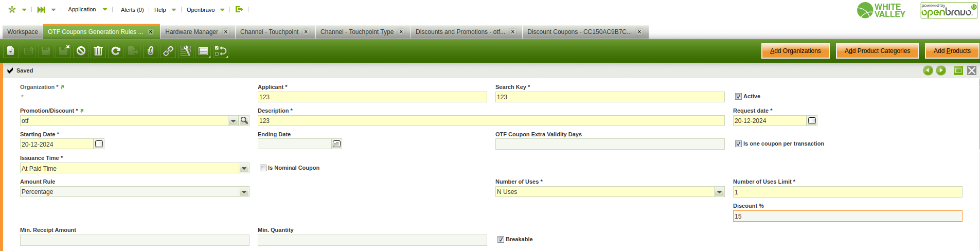980x251 pixels.
Task: Click the Search Key field
Action: 610,97
